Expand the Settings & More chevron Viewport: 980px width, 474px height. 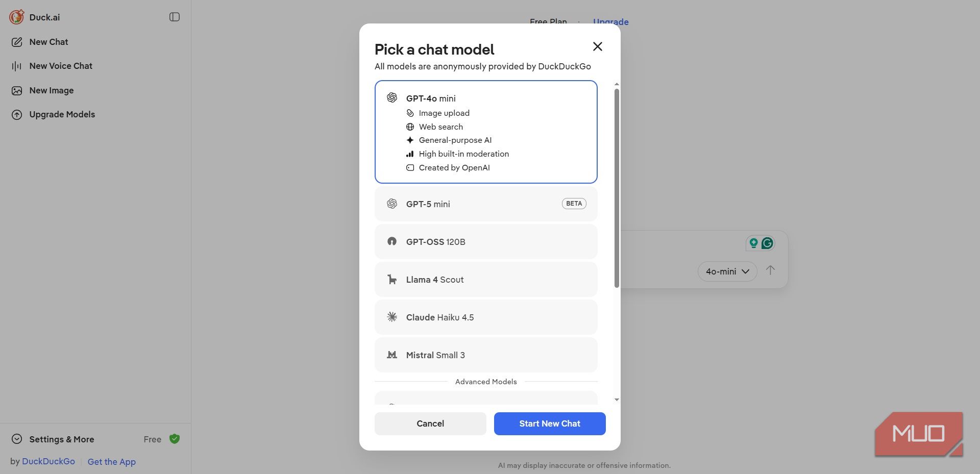click(x=17, y=439)
